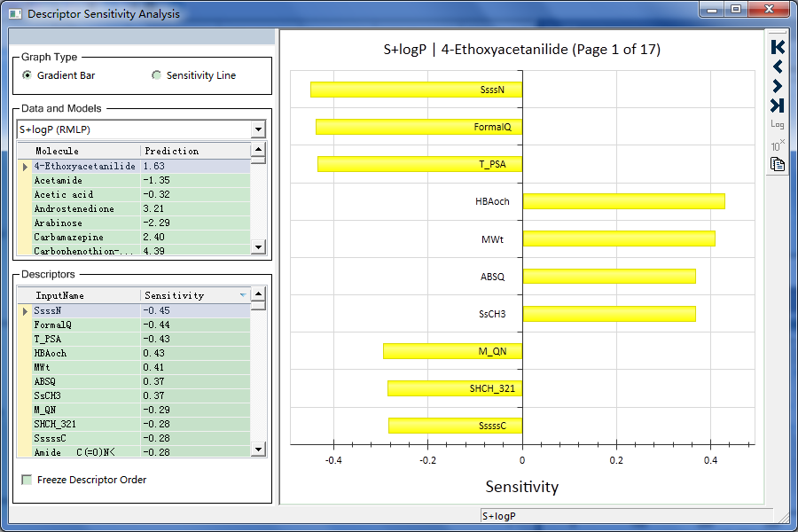Go to the first page of the graph
The width and height of the screenshot is (798, 532).
777,47
